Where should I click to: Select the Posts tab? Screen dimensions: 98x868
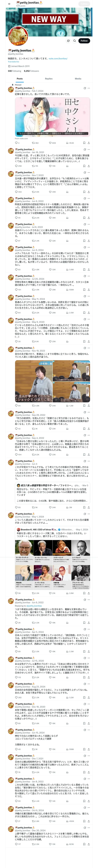[x=20, y=79]
